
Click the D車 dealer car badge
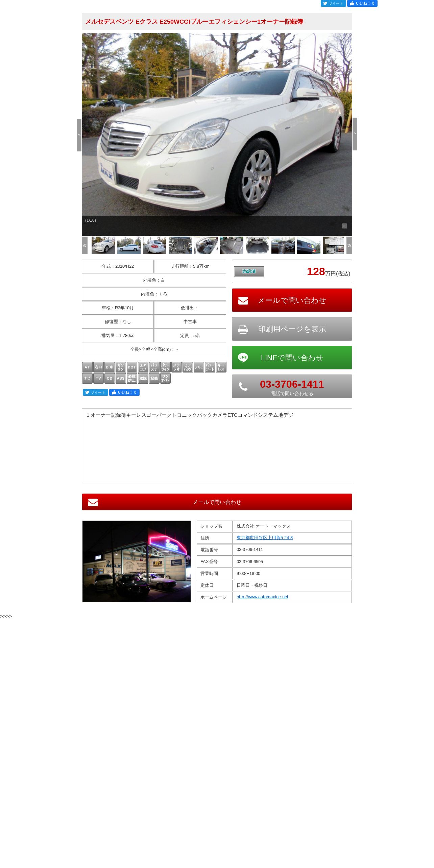[x=110, y=367]
